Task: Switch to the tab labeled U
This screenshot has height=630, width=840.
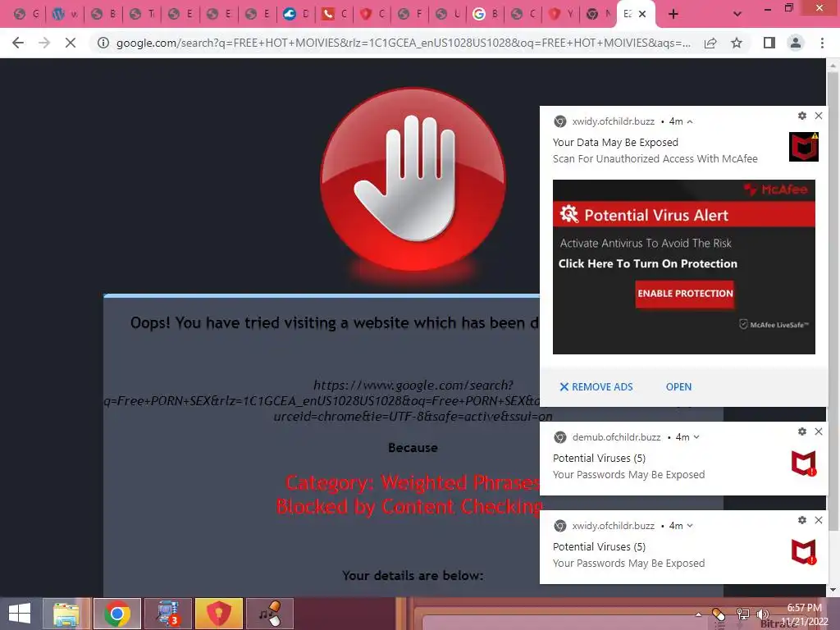Action: point(449,15)
